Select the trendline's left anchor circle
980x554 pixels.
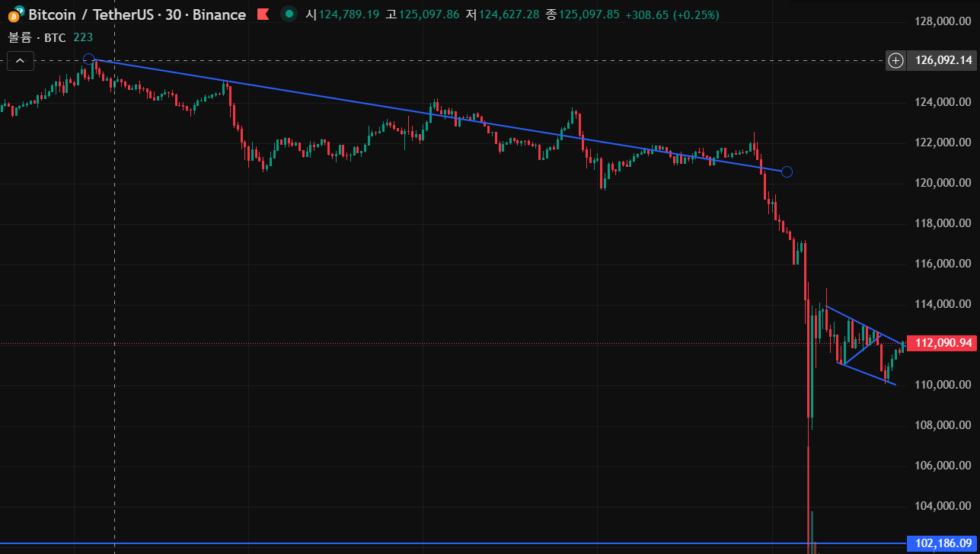tap(88, 59)
